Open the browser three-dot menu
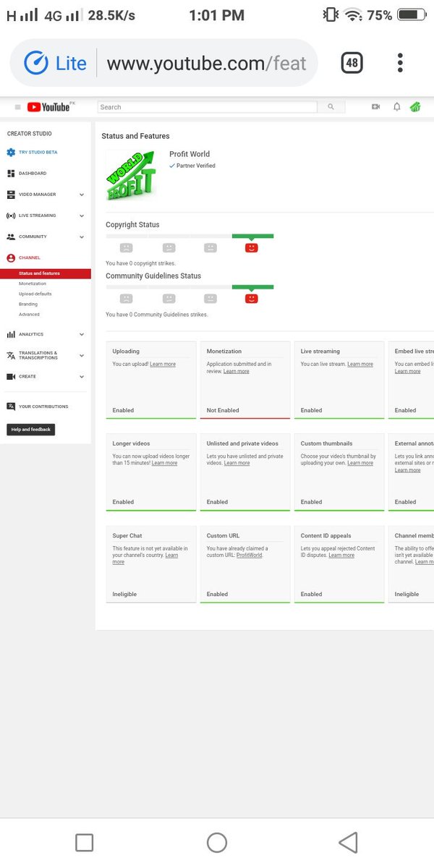Viewport: 434px width, 868px height. (400, 63)
